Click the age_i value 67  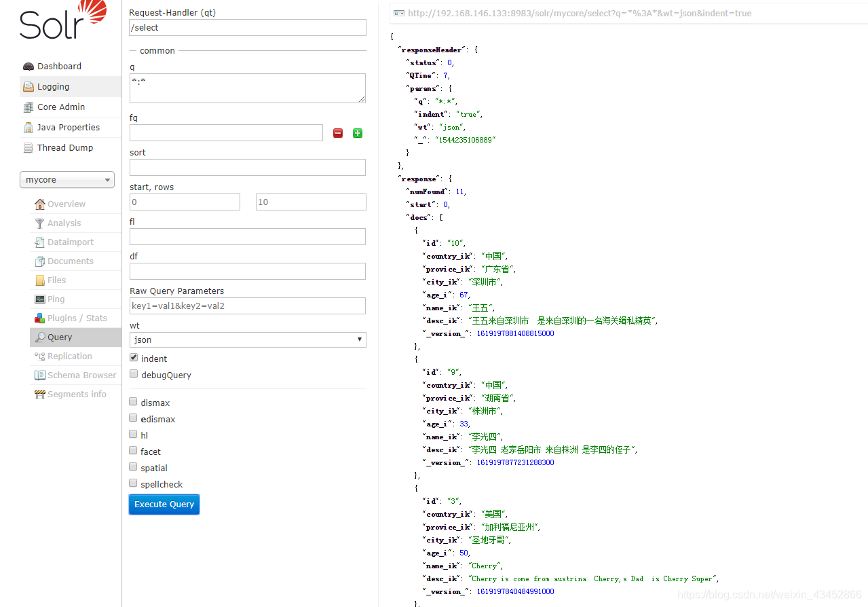pyautogui.click(x=464, y=295)
